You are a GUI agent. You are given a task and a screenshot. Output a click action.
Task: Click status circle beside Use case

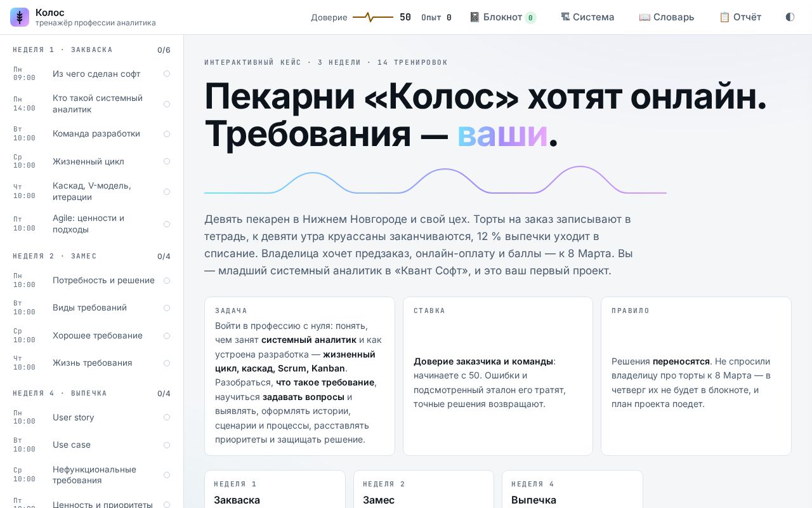(x=167, y=445)
